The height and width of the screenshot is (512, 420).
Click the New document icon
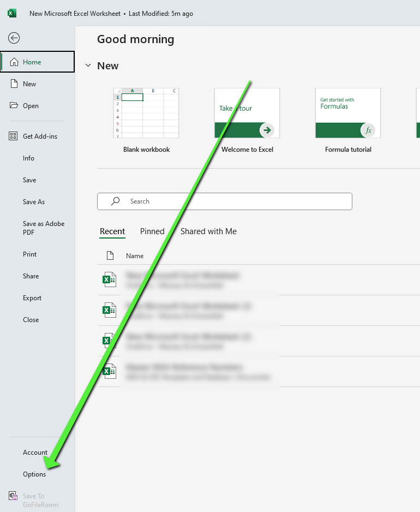14,84
